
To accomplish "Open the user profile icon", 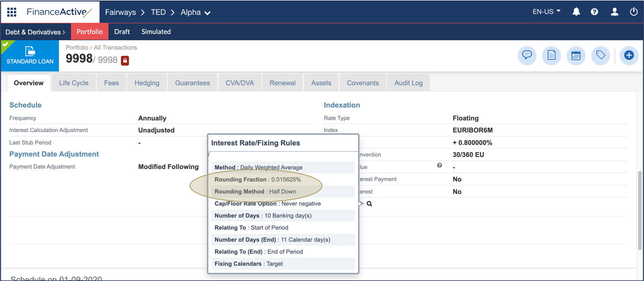I will (x=615, y=12).
